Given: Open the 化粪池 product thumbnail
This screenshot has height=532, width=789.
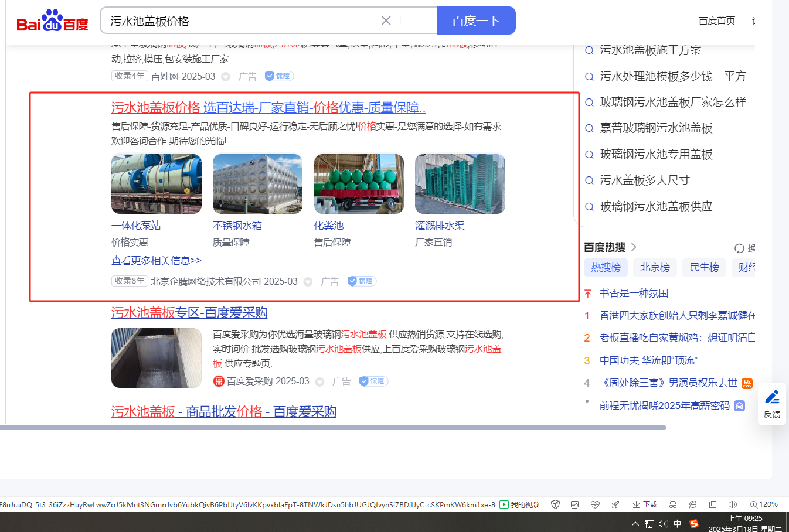Looking at the screenshot, I should pos(359,184).
